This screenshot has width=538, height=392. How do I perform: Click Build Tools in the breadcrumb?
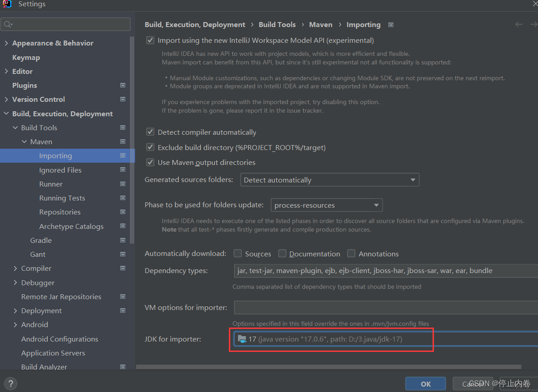[277, 25]
